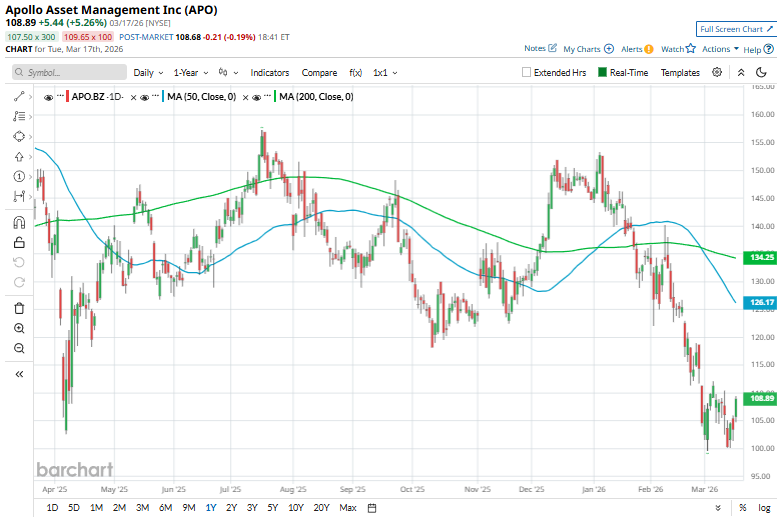Select the measure range tool

(x=19, y=197)
